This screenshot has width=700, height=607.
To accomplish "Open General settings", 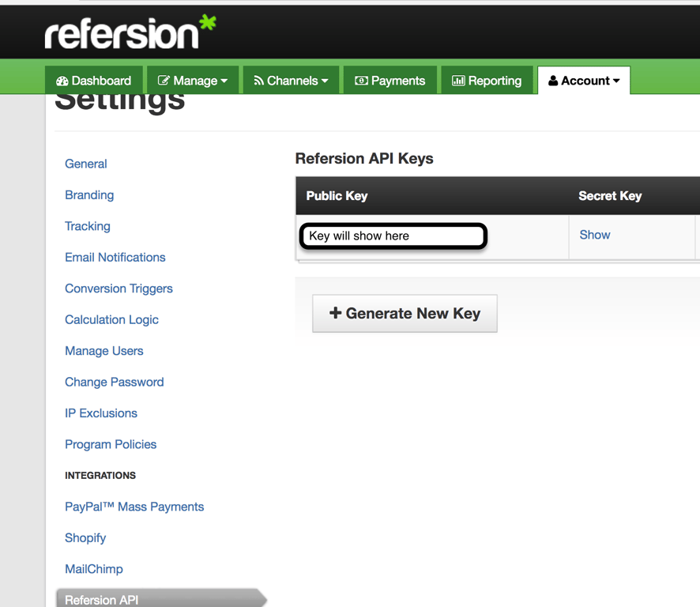I will [86, 164].
